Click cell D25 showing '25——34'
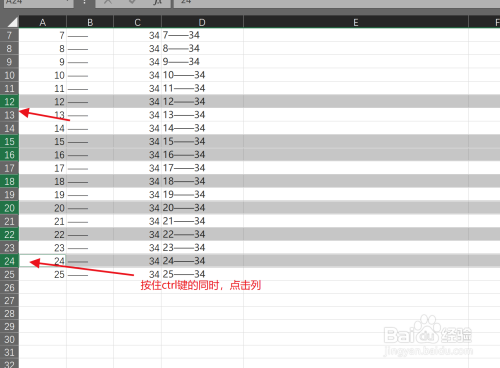The width and height of the screenshot is (500, 368). tap(202, 274)
